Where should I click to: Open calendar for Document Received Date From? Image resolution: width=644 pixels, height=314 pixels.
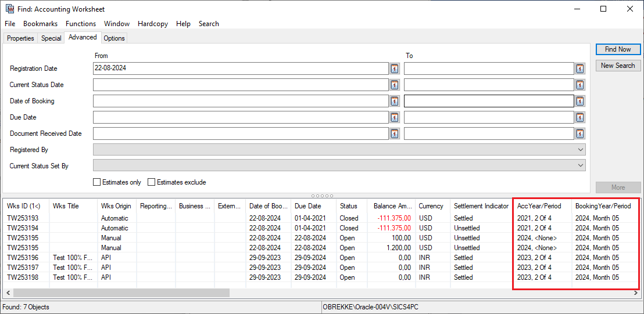click(394, 133)
